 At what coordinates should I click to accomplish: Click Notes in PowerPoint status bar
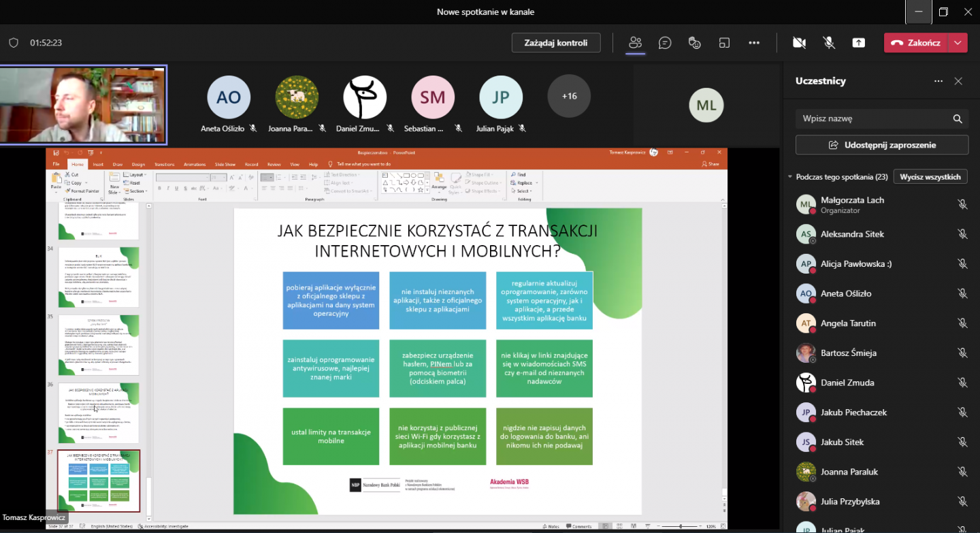[x=553, y=526]
